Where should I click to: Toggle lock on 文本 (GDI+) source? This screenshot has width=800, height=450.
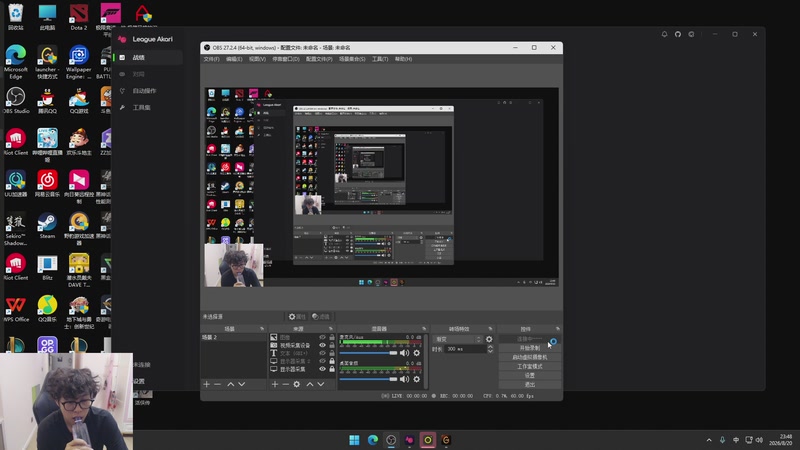pos(332,353)
